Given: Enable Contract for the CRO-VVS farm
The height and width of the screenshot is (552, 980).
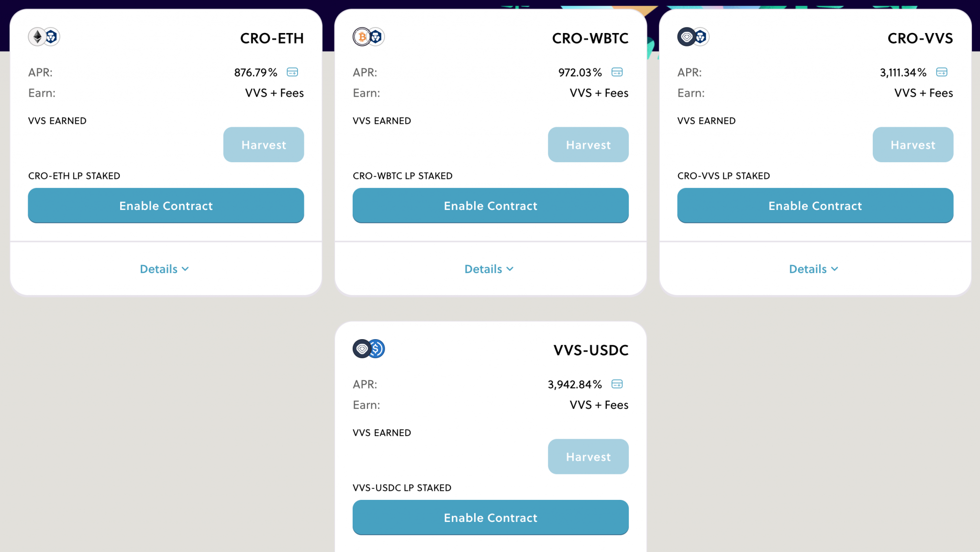Looking at the screenshot, I should [x=815, y=206].
